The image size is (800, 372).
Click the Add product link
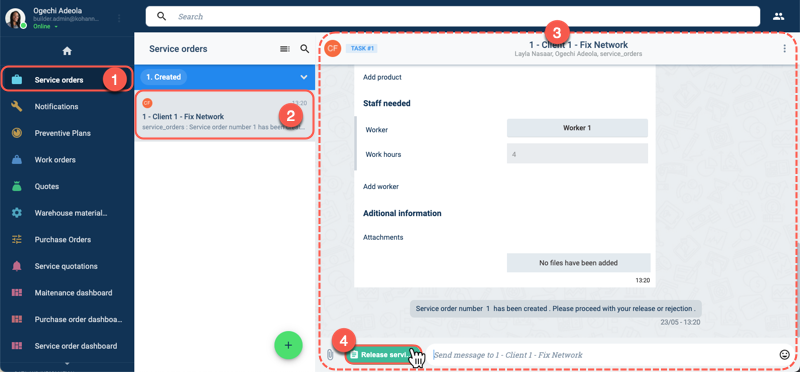382,77
